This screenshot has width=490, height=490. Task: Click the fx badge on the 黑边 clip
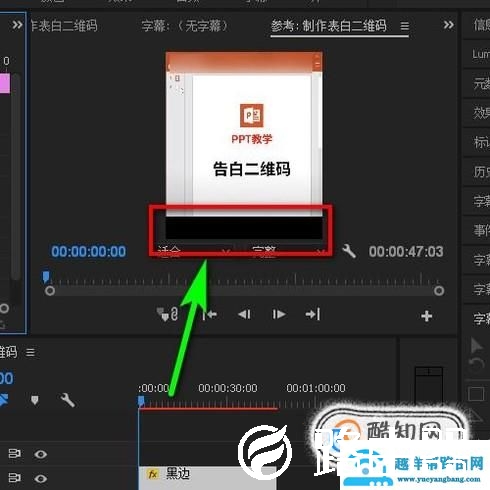(153, 474)
